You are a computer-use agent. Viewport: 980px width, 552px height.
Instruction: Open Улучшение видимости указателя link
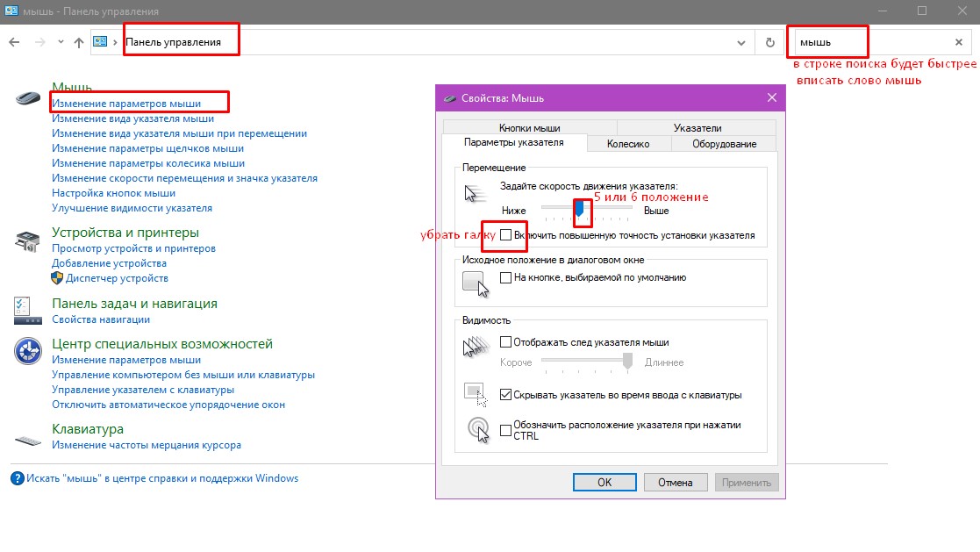[x=132, y=208]
